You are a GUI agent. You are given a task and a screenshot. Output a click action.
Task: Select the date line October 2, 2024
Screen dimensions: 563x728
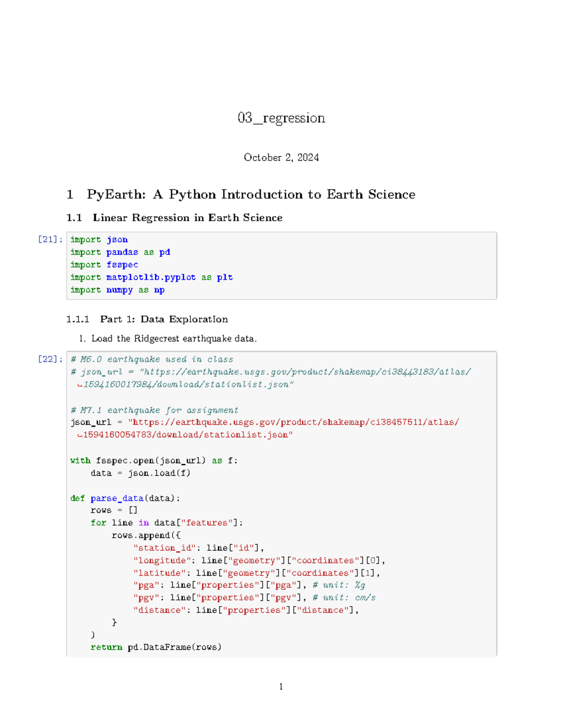[x=281, y=158]
